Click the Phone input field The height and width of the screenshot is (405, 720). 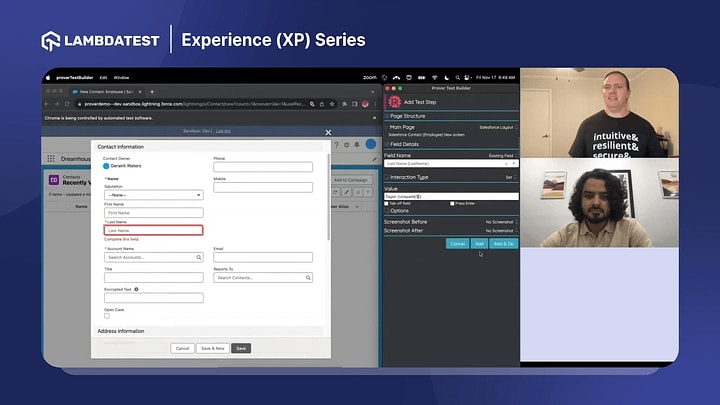point(263,167)
